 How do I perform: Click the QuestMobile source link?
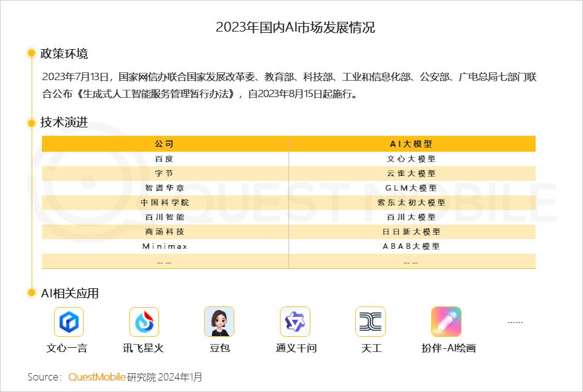(x=97, y=377)
